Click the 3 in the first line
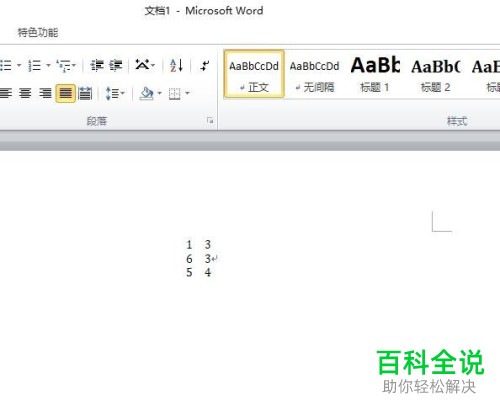Screen dimensions: 500x407 [208, 245]
